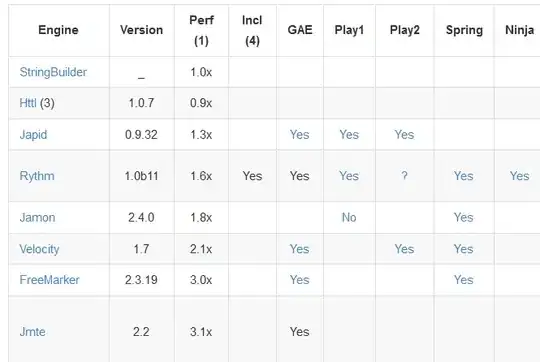Open the Rythm engine link
Viewport: 540px width, 362px height.
point(37,176)
